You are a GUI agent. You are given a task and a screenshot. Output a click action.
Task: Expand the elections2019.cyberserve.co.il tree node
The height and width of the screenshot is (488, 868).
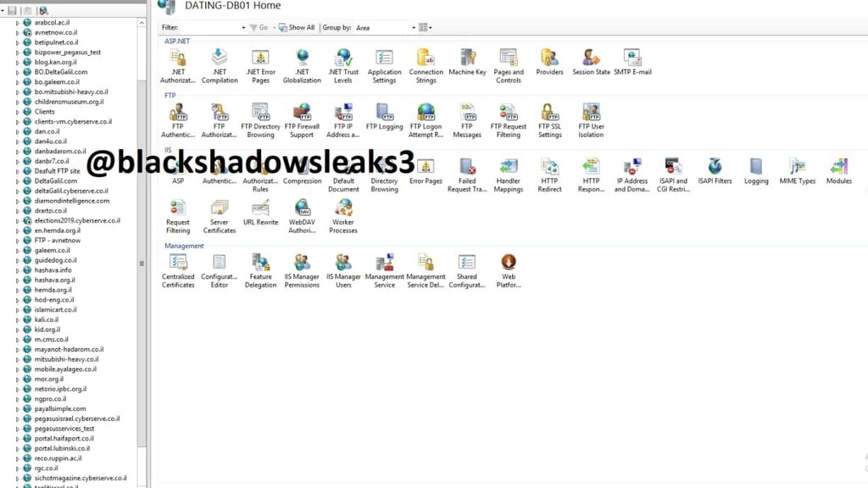coord(18,221)
